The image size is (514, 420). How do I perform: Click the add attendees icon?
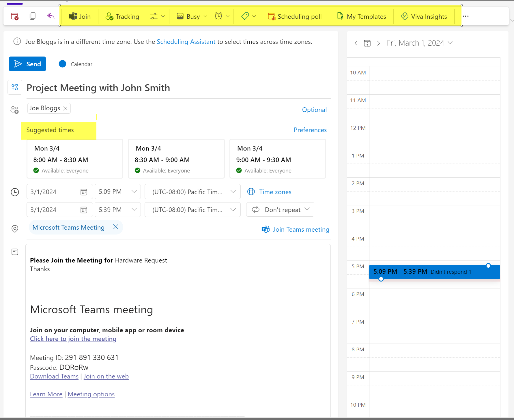pyautogui.click(x=14, y=110)
